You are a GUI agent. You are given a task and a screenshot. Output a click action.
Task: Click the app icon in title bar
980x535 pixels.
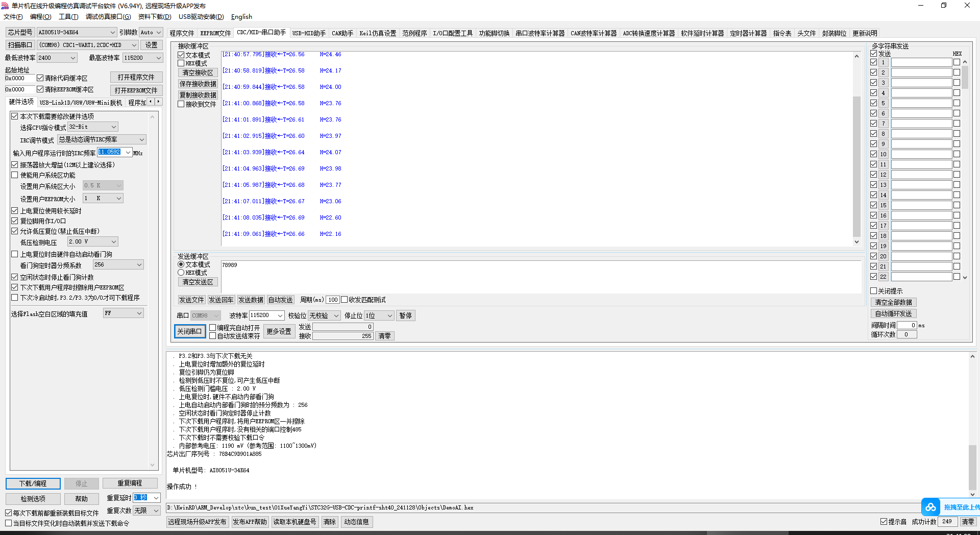coord(5,6)
